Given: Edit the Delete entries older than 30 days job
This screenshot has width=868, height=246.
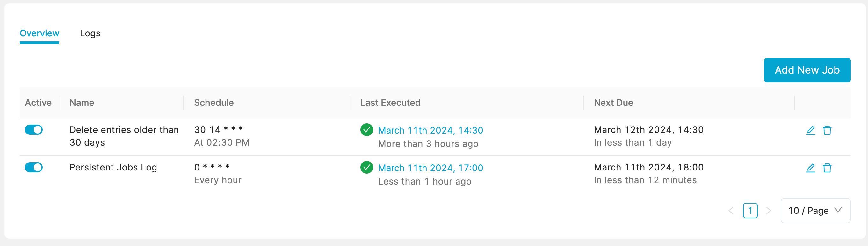Looking at the screenshot, I should pos(810,130).
